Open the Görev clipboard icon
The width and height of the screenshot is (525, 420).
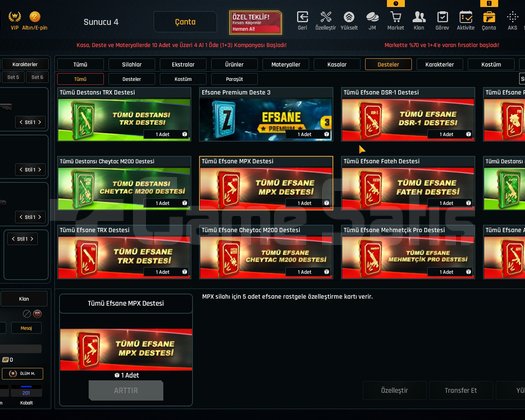click(x=442, y=17)
